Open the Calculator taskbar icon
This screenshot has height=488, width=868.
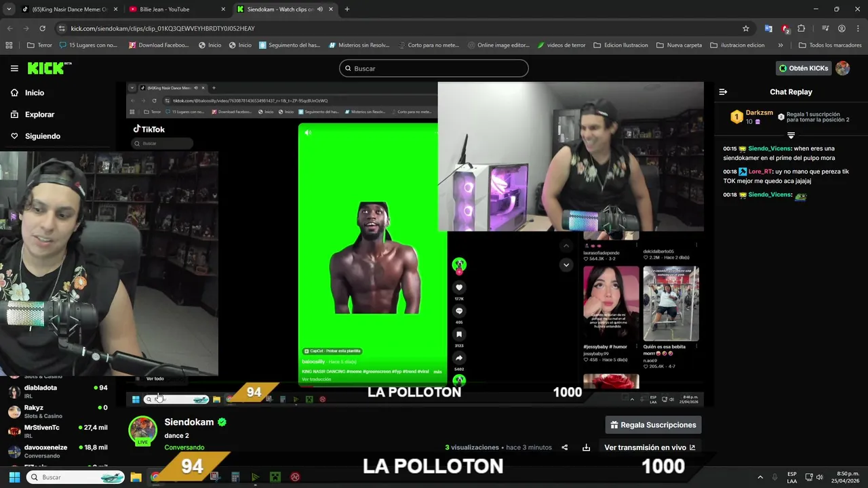[x=235, y=477]
